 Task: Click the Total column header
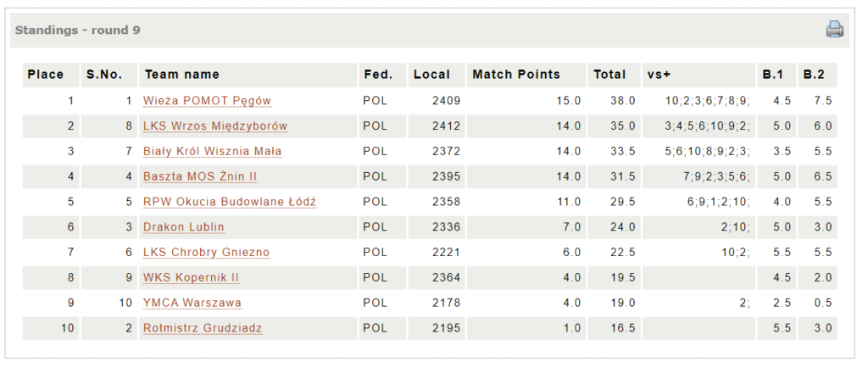coord(609,75)
